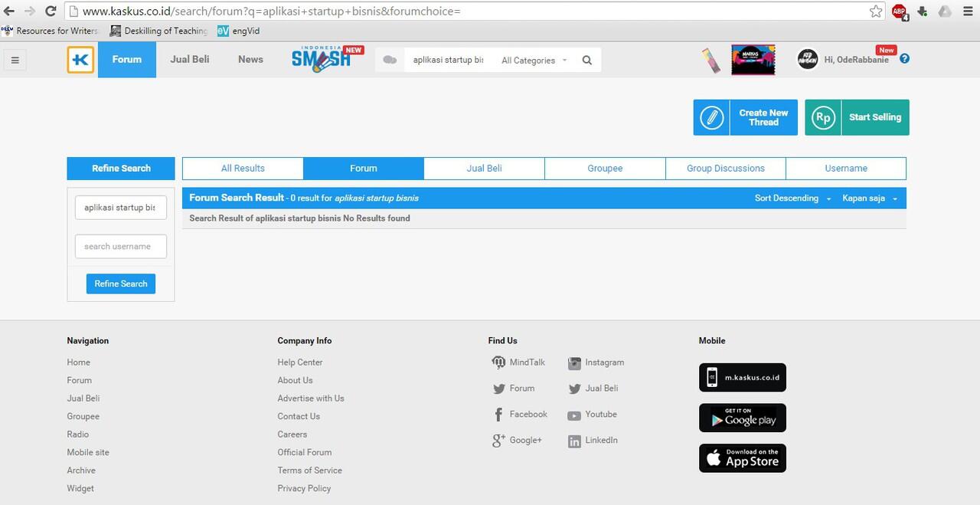Click the Rp icon next to Start Selling
This screenshot has width=980, height=505.
(822, 117)
